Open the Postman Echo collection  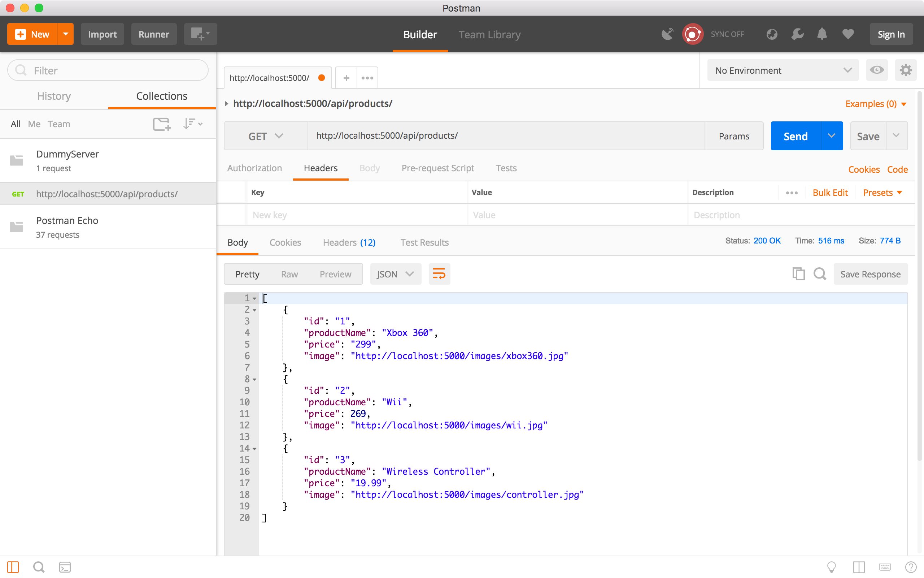[108, 227]
